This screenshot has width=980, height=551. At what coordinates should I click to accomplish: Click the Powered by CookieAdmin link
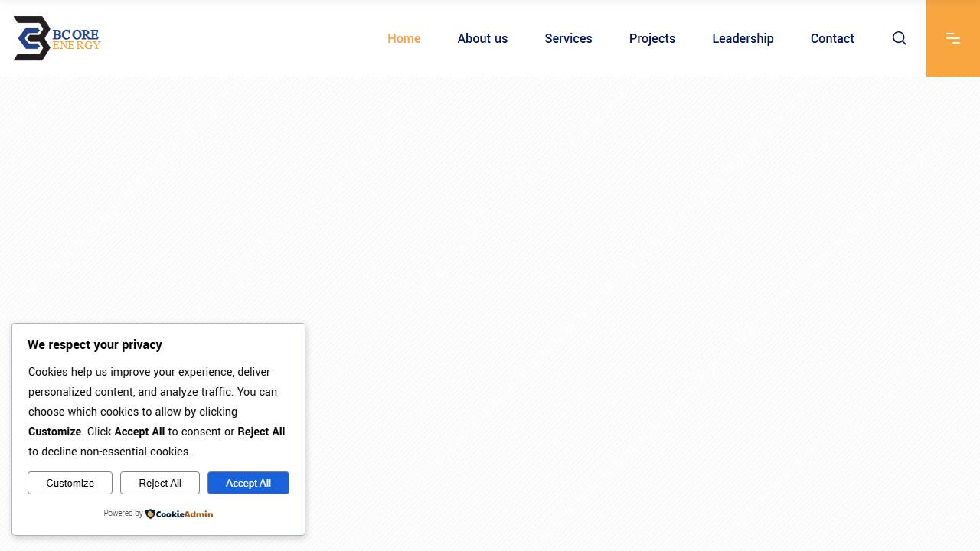coord(158,514)
